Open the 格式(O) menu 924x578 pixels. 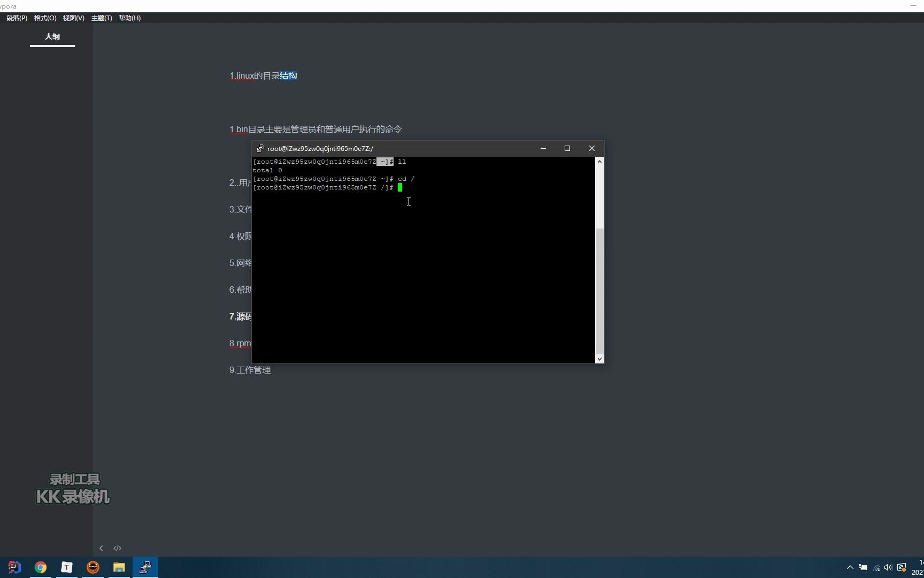pos(45,18)
